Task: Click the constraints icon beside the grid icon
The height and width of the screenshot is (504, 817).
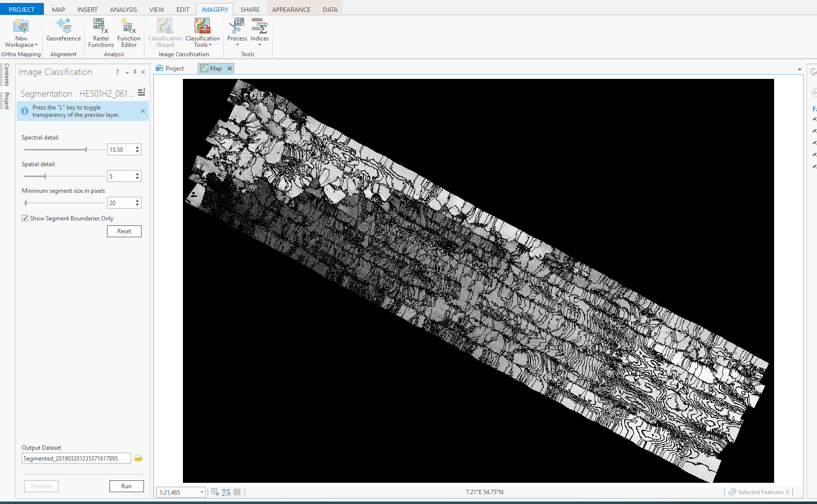Action: click(x=226, y=492)
